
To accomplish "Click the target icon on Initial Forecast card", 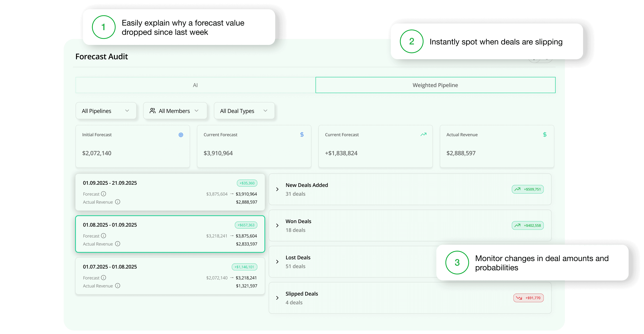I will [x=181, y=135].
